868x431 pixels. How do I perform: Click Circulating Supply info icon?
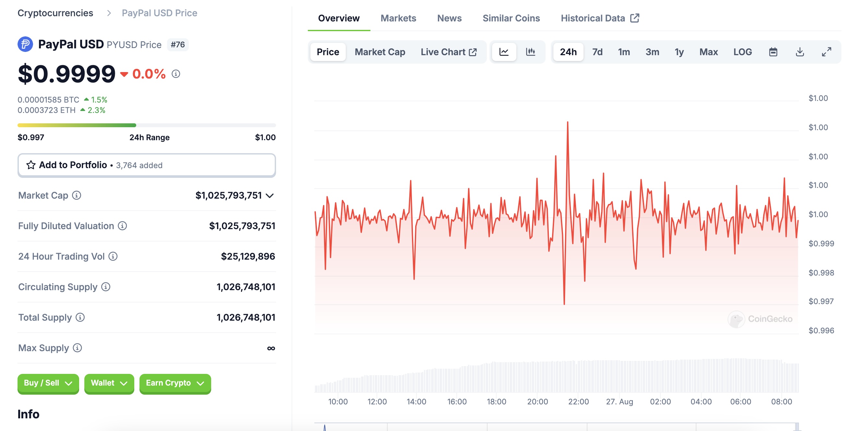coord(106,287)
